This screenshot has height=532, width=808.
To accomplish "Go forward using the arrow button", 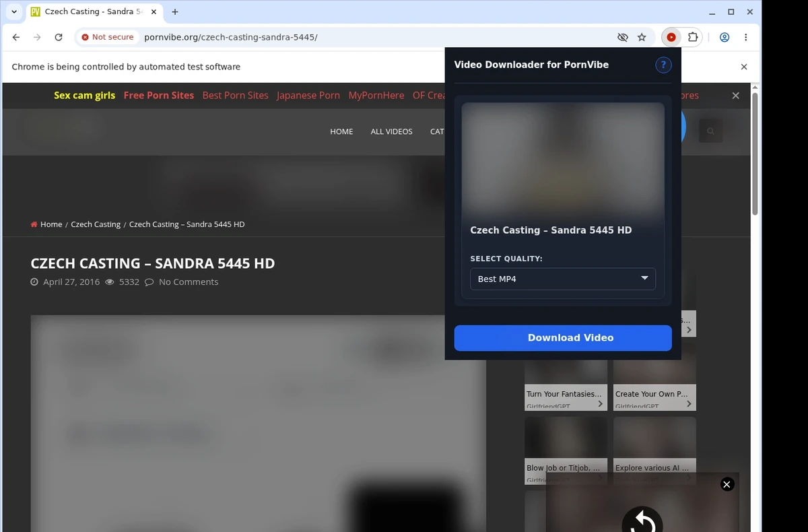I will click(37, 37).
